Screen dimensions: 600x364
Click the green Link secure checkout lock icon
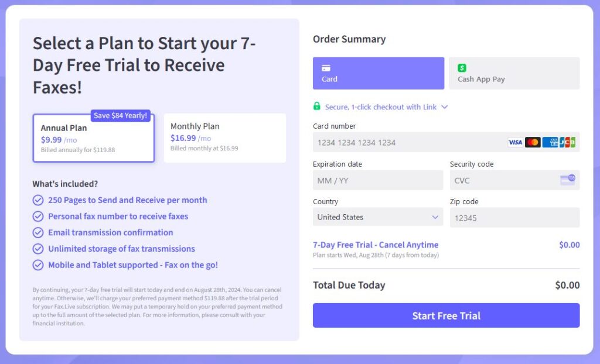(317, 107)
